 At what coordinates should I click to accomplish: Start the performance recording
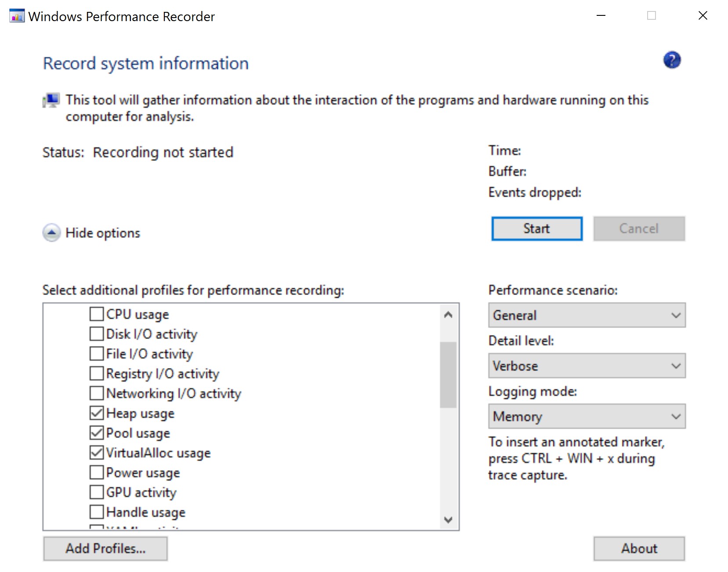(x=537, y=229)
